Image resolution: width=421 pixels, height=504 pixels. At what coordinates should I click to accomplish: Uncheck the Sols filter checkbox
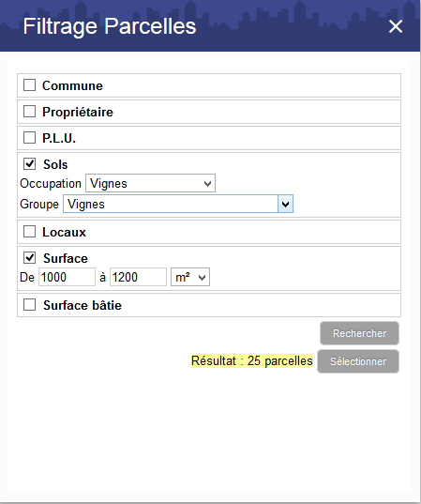tap(30, 164)
